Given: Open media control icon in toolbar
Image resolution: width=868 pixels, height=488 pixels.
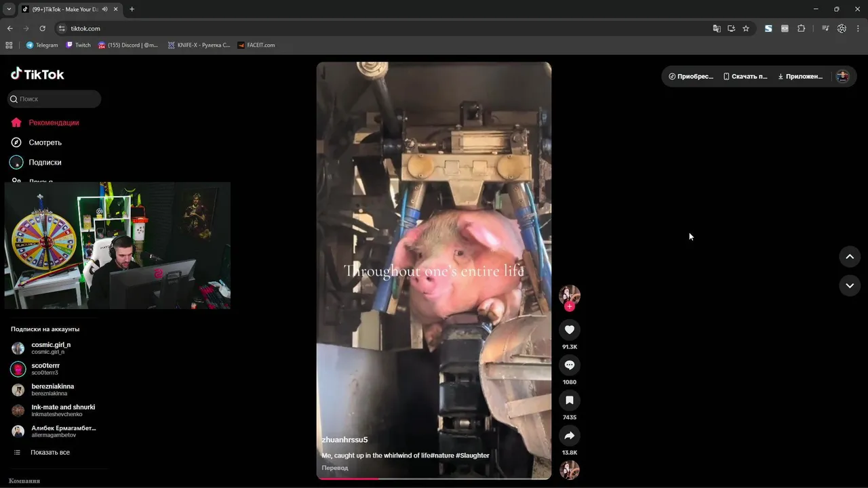Looking at the screenshot, I should [825, 28].
